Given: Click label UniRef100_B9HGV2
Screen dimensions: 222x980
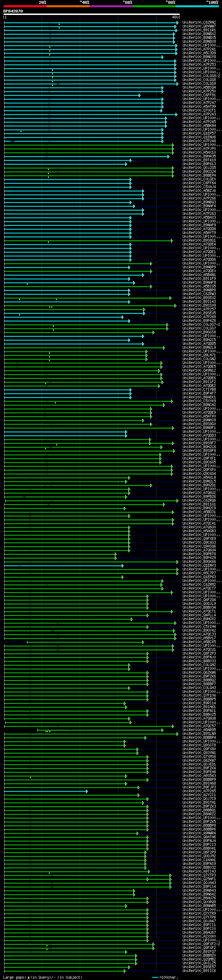Looking at the screenshot, I should pos(199,619).
